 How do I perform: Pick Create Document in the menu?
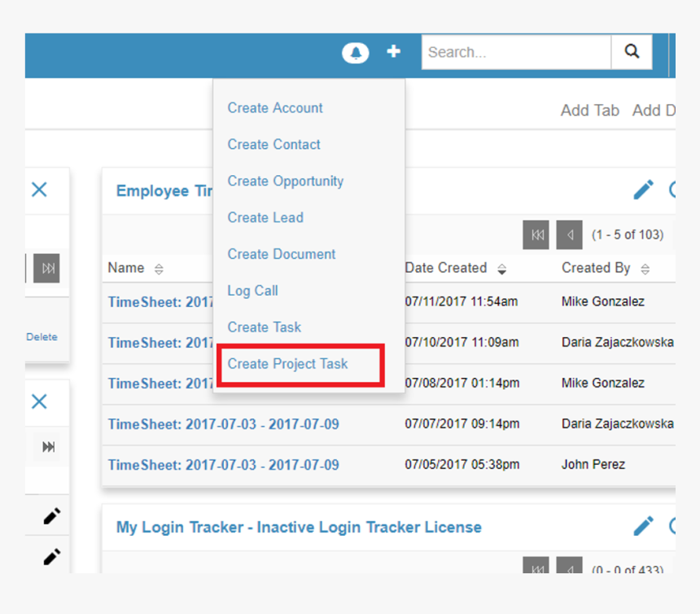point(282,254)
